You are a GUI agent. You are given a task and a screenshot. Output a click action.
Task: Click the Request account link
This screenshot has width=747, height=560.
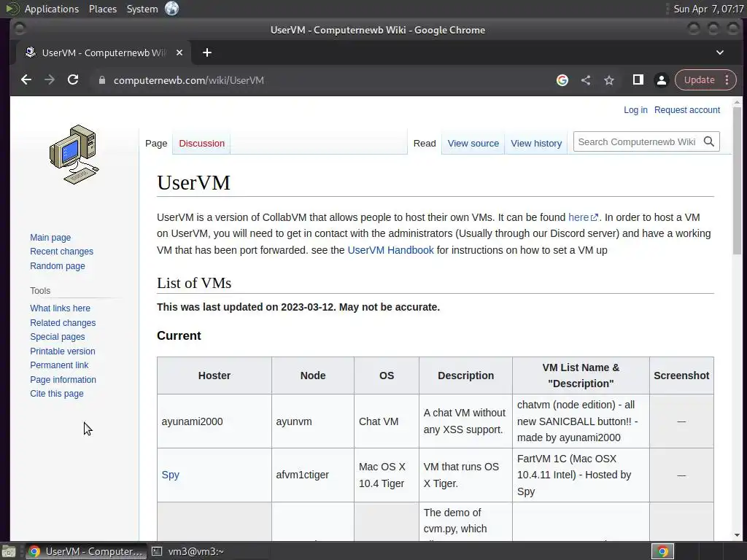687,110
